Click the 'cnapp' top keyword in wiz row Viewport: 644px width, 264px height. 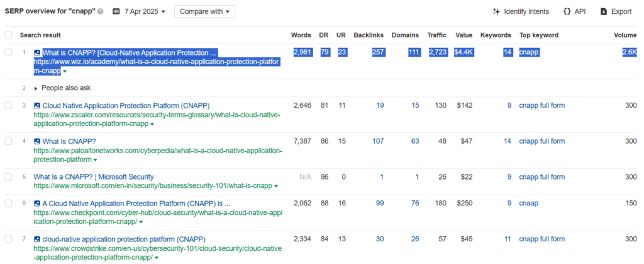point(529,53)
